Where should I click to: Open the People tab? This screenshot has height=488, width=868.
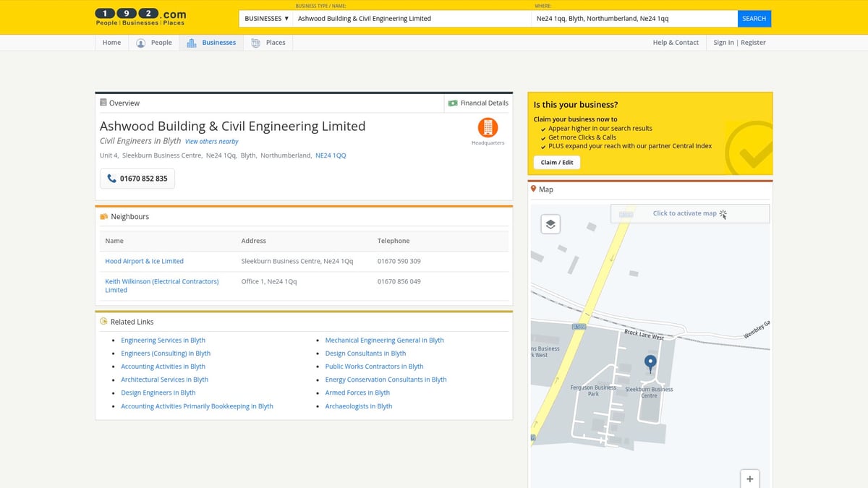point(154,43)
